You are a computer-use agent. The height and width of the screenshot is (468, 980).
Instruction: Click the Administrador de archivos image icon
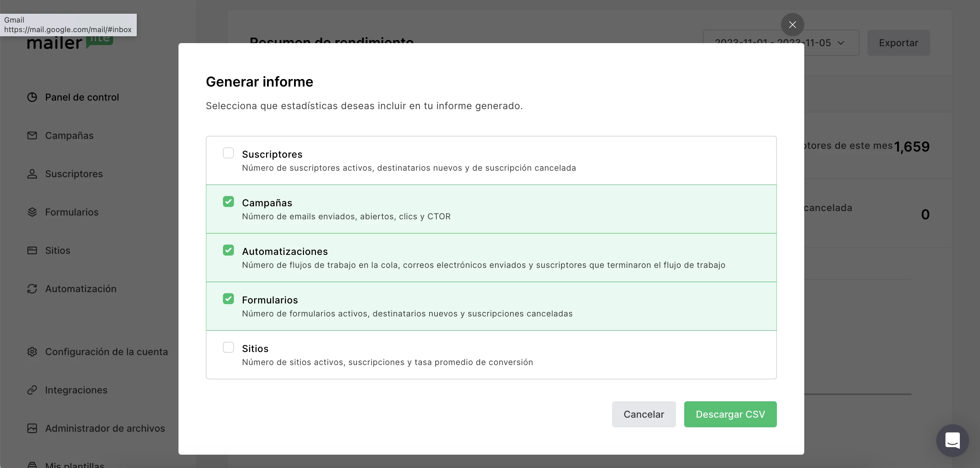click(32, 428)
